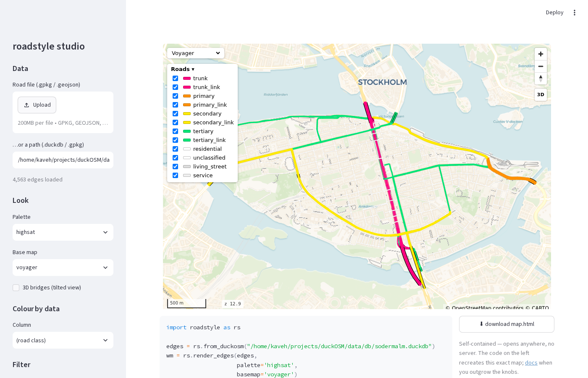Download the map.html file
The width and height of the screenshot is (588, 378).
tap(507, 324)
